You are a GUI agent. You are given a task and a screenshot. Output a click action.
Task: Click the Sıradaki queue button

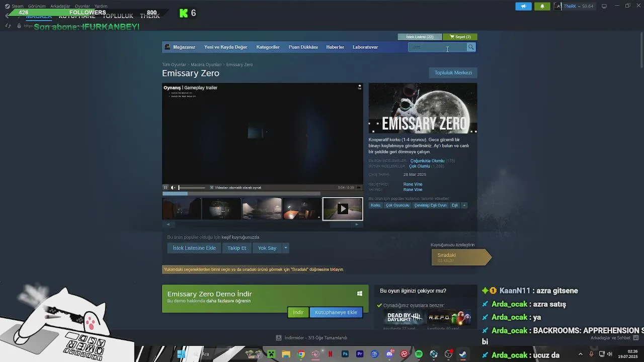pos(460,257)
